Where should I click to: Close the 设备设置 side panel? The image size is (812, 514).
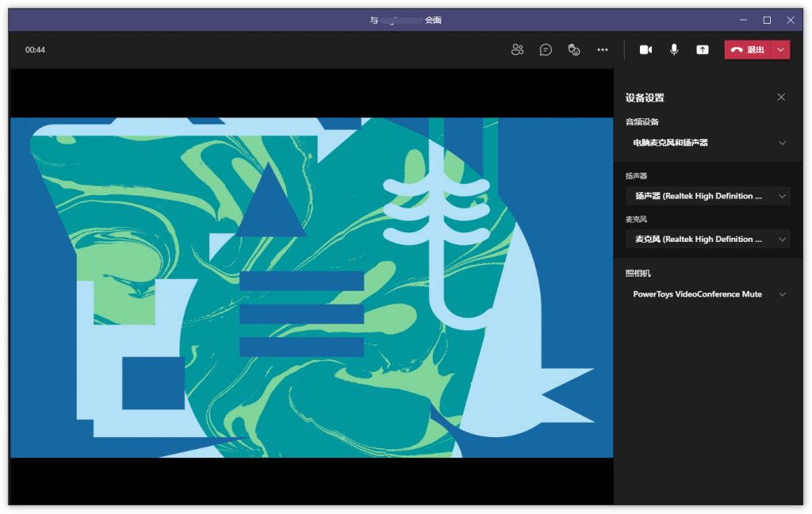click(781, 98)
